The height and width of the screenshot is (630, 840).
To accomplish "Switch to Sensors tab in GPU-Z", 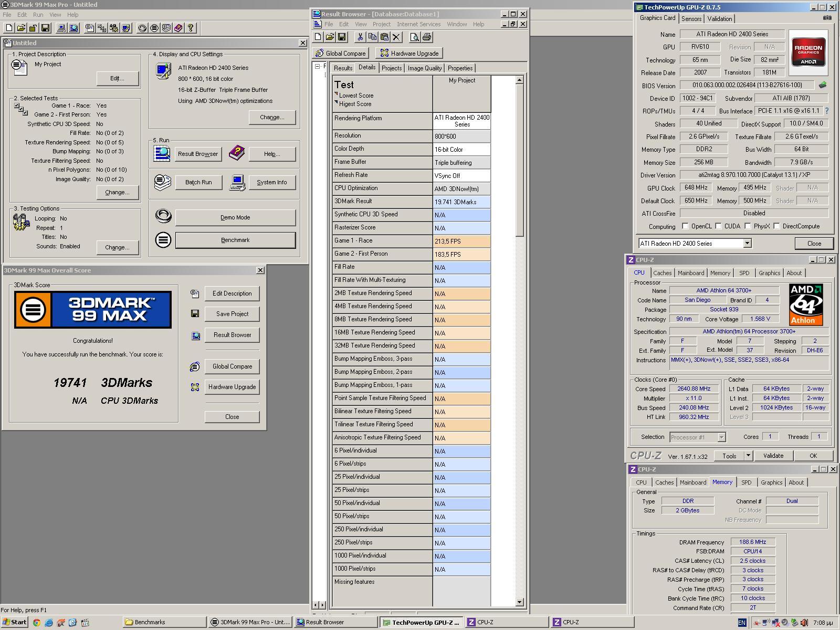I will (691, 18).
